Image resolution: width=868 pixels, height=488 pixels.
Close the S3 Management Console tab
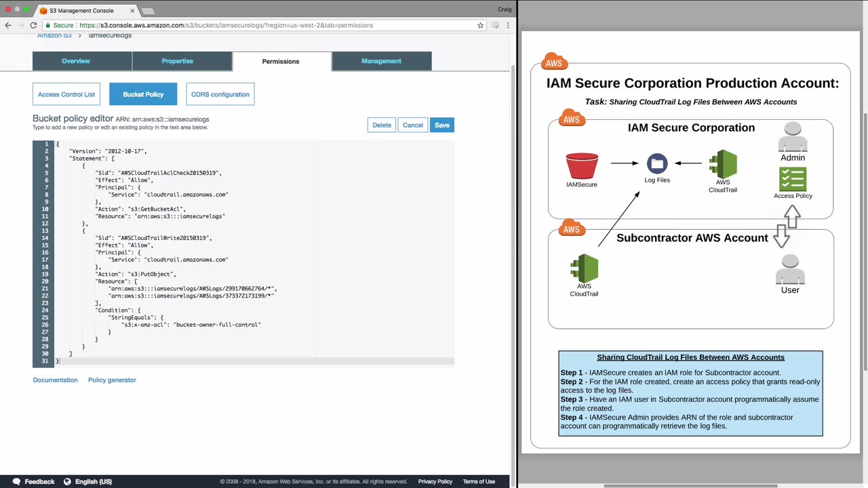click(132, 11)
